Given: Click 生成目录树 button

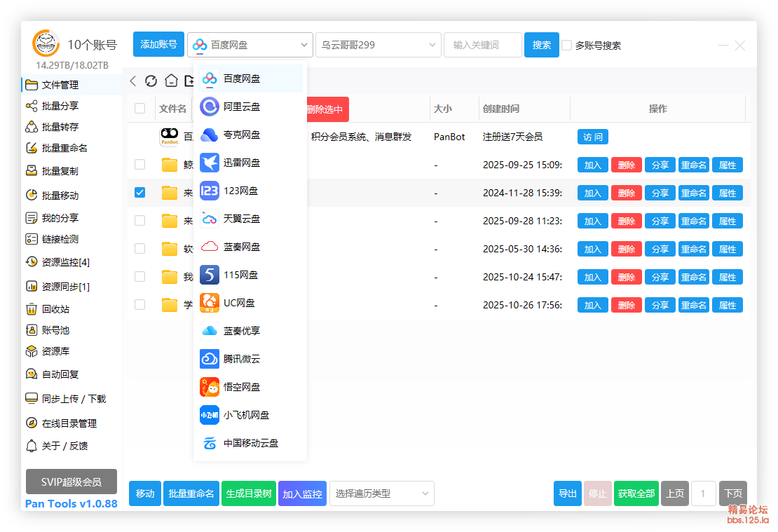Looking at the screenshot, I should point(249,493).
